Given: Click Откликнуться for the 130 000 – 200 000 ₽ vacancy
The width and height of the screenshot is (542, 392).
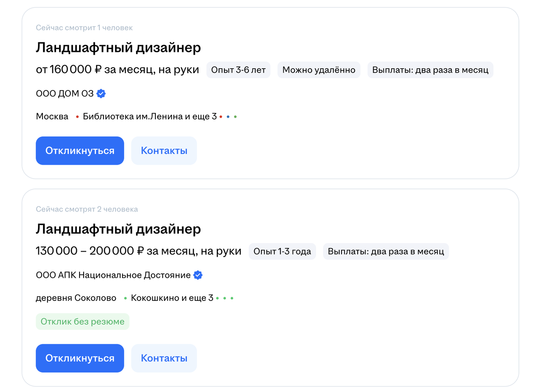Looking at the screenshot, I should pos(80,358).
